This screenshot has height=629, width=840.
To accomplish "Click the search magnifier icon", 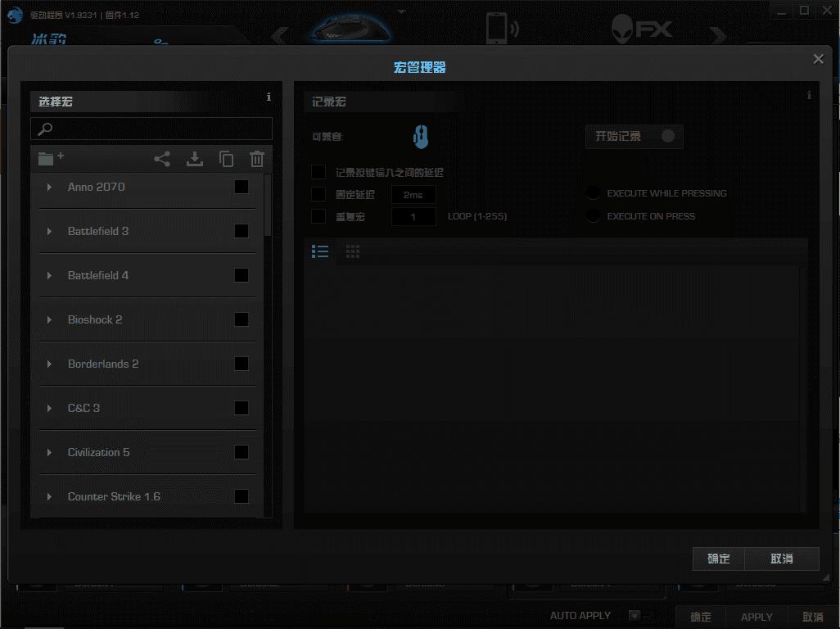I will (x=45, y=129).
